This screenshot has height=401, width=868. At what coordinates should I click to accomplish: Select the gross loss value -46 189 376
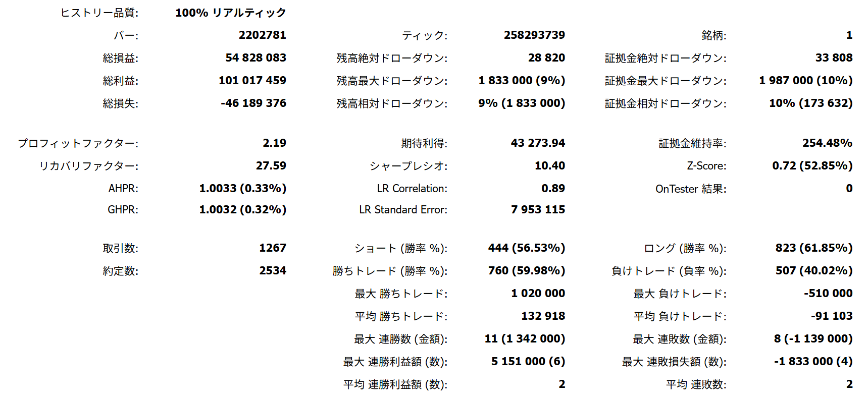tap(253, 103)
